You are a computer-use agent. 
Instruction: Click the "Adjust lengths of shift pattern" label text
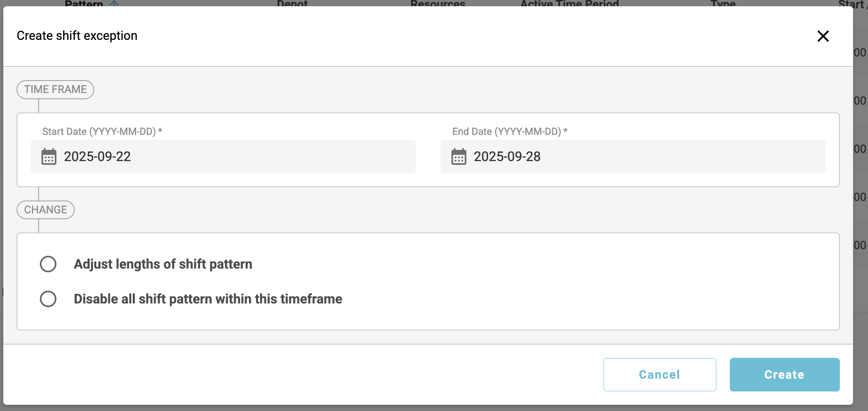click(163, 264)
